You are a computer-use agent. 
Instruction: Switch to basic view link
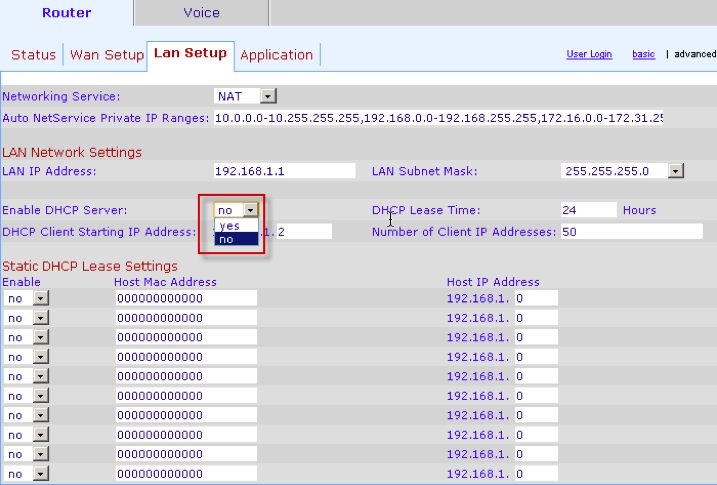tap(643, 54)
